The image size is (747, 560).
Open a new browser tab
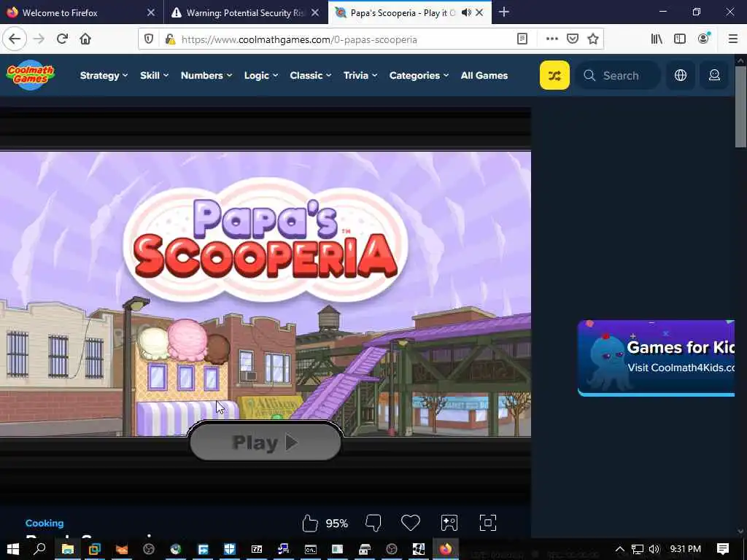tap(503, 12)
